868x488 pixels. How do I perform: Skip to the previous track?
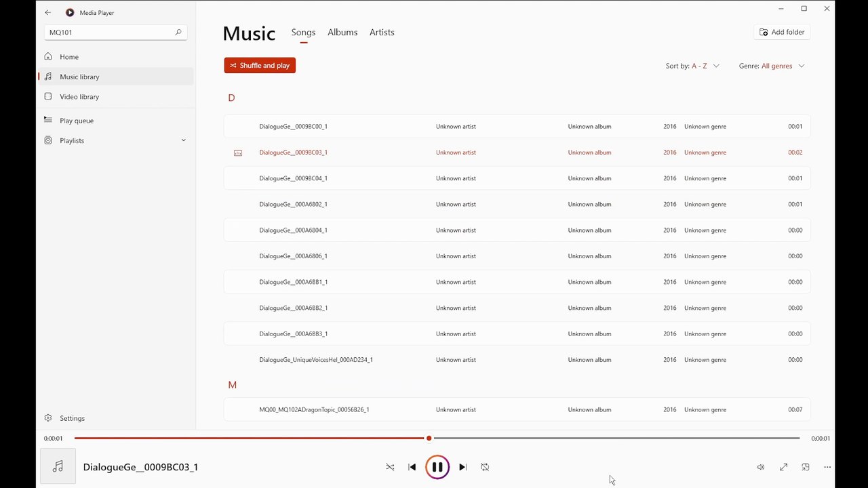tap(412, 467)
